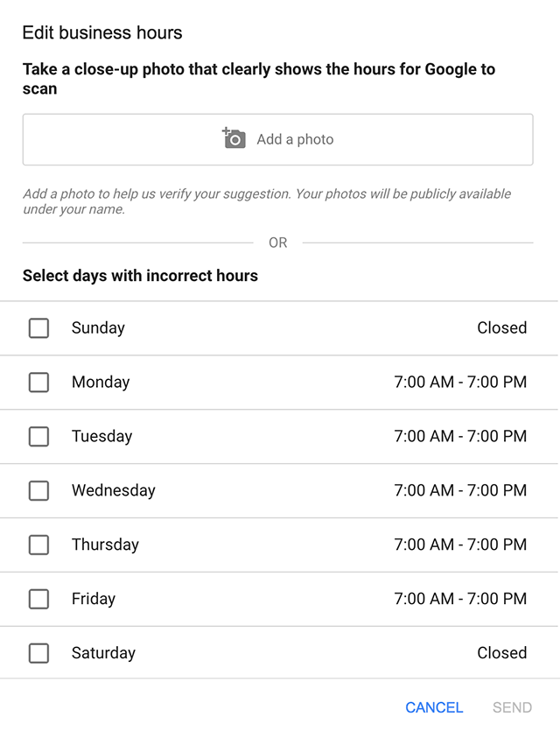Select the Tuesday checkbox
The height and width of the screenshot is (731, 560).
pos(38,436)
